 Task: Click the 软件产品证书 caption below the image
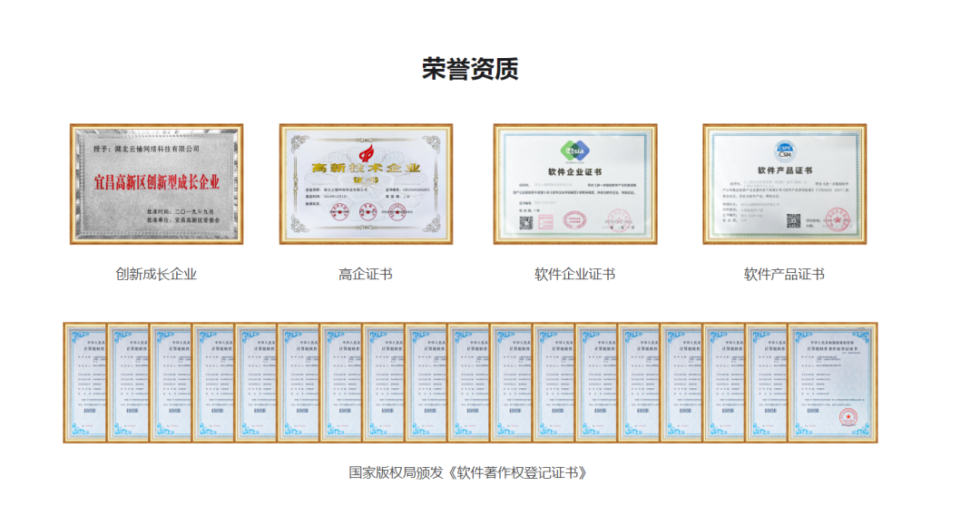(784, 274)
